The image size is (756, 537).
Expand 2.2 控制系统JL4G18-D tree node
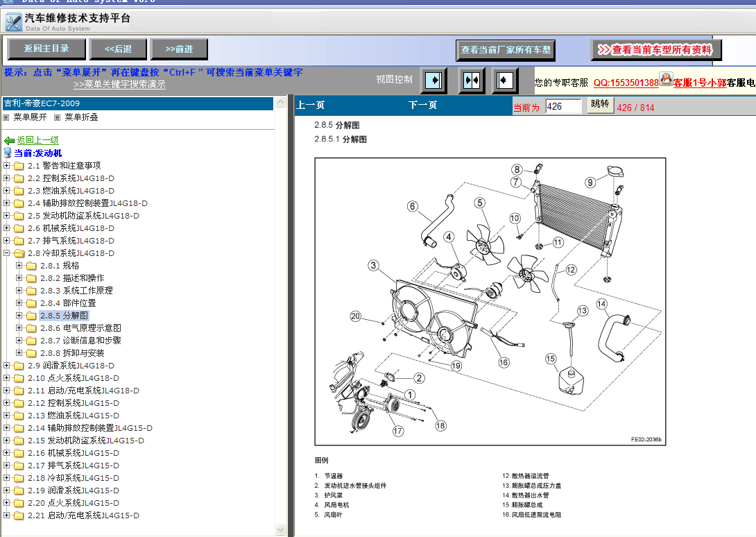[7, 178]
